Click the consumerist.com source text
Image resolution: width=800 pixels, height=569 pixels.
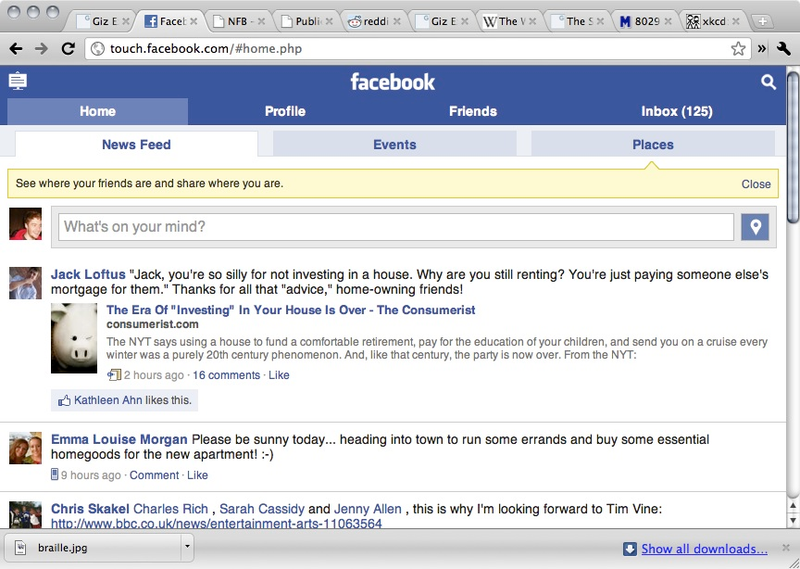[x=153, y=324]
